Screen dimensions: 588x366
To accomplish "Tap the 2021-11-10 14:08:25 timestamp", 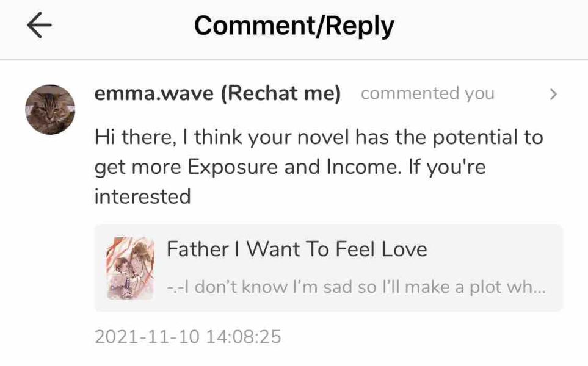I will pos(188,337).
